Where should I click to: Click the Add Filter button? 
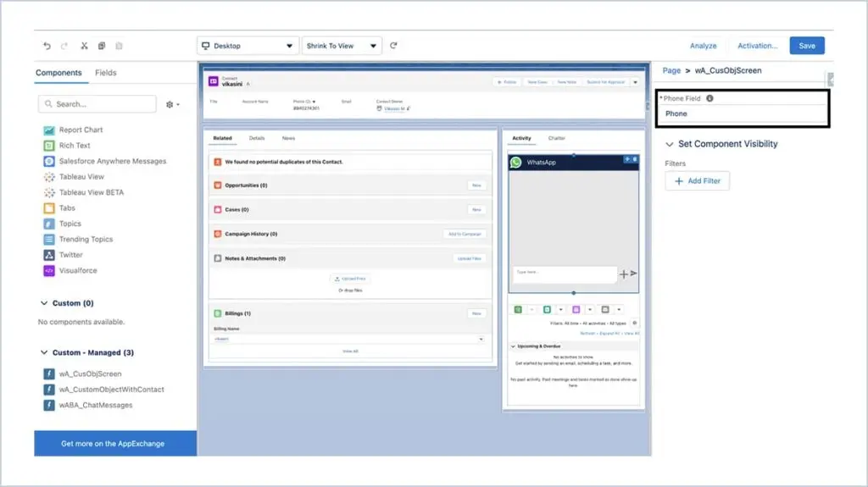697,181
